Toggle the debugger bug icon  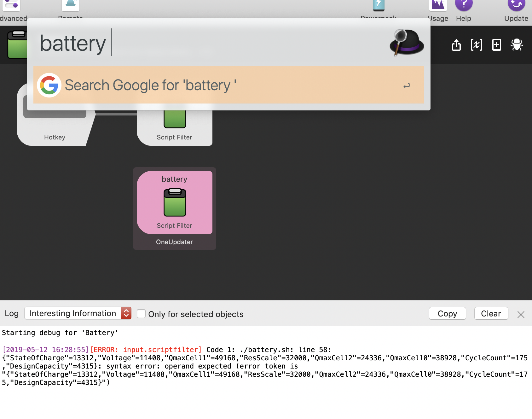coord(517,45)
